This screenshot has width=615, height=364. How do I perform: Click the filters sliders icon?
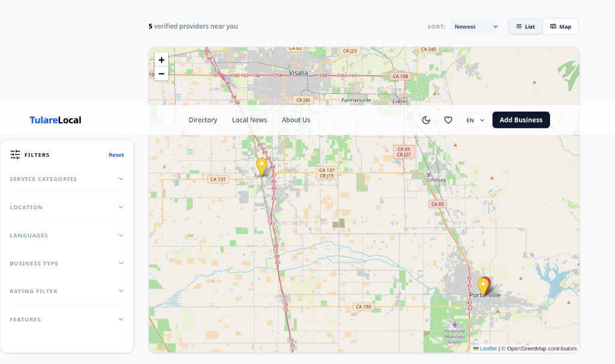15,154
